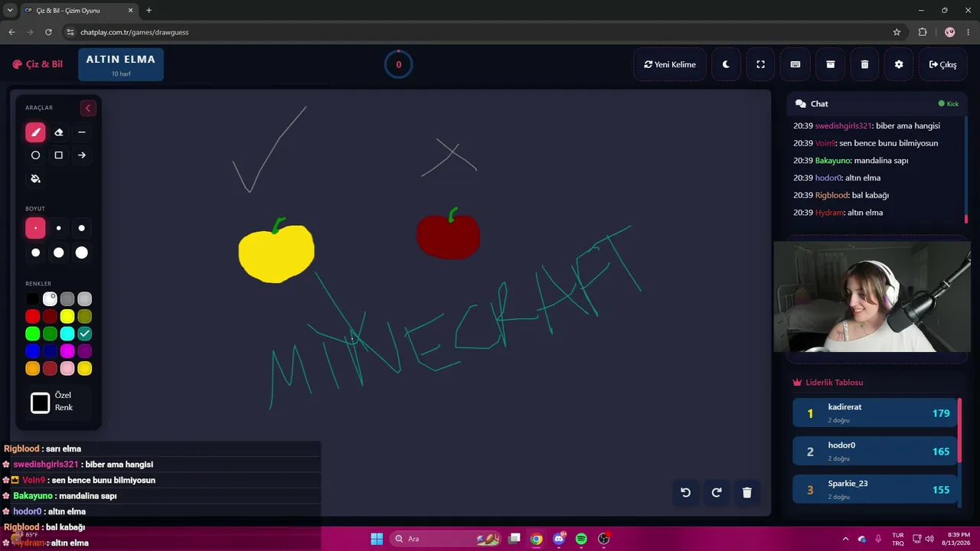Click the trash icon in top toolbar

point(864,64)
